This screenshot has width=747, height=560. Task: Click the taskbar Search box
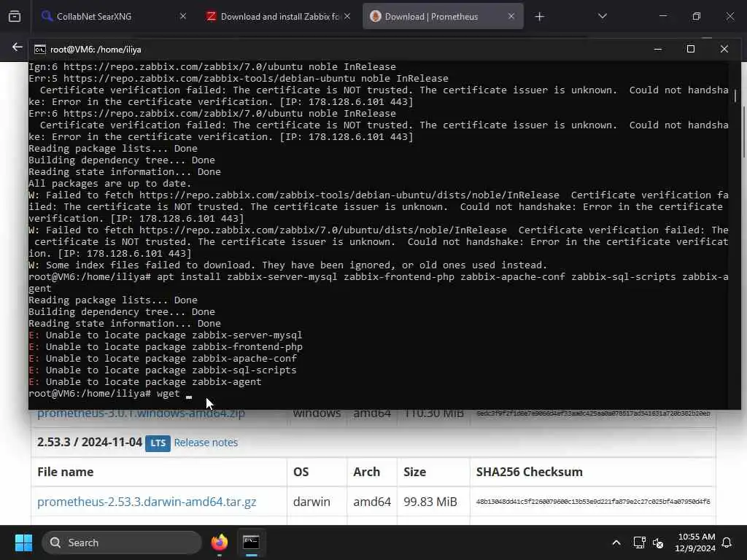[122, 542]
